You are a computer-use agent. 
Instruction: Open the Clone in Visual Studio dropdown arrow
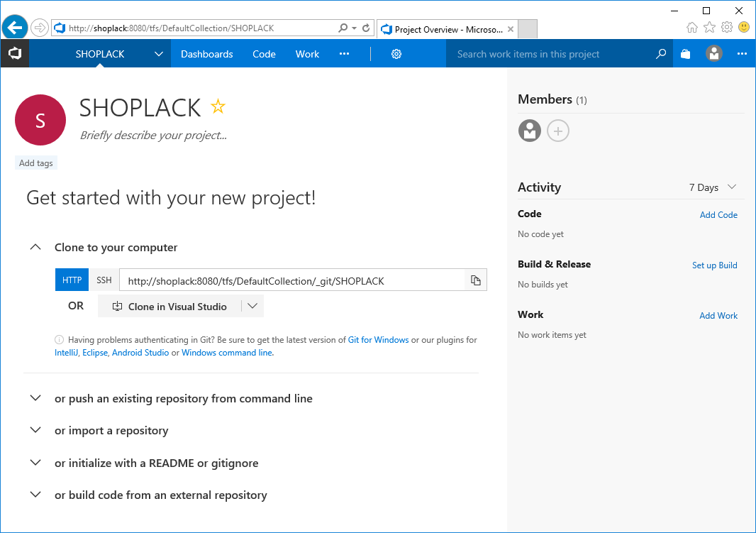pos(252,306)
